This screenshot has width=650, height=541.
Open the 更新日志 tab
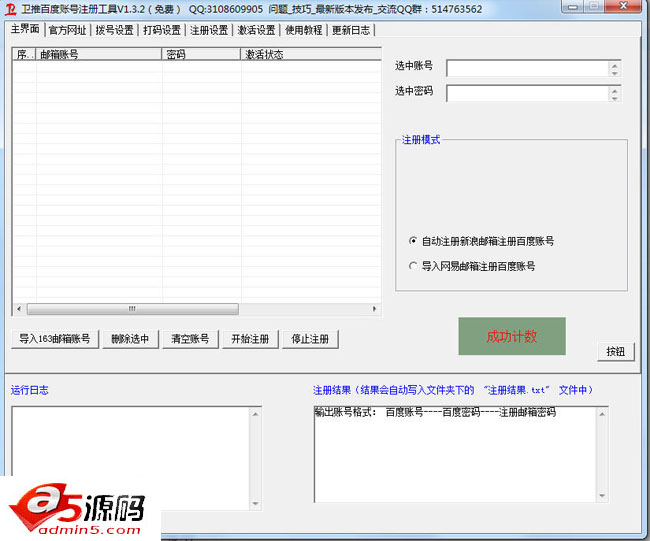tap(351, 30)
